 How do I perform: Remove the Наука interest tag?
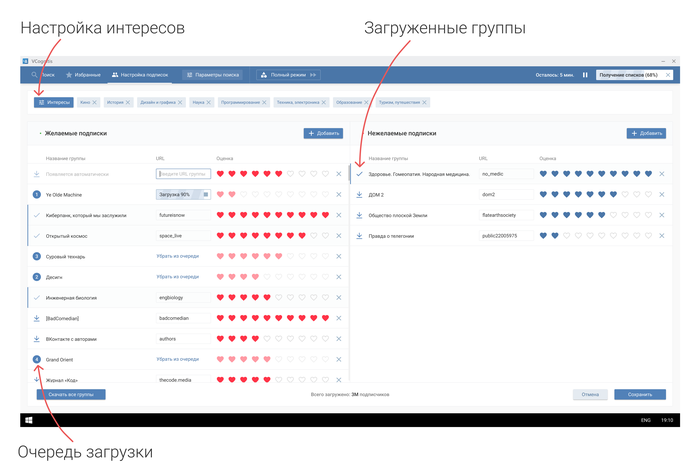tap(209, 102)
